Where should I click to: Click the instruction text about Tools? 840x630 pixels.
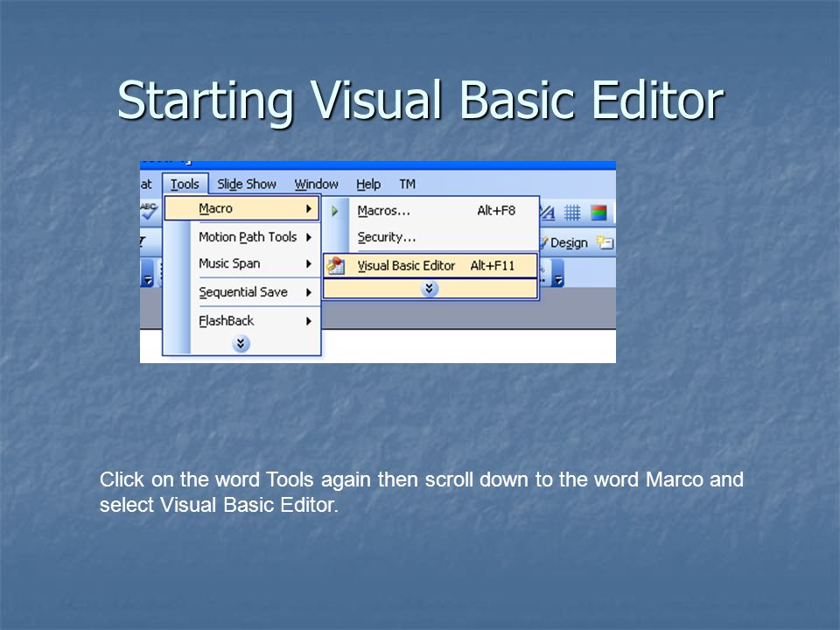coord(421,492)
